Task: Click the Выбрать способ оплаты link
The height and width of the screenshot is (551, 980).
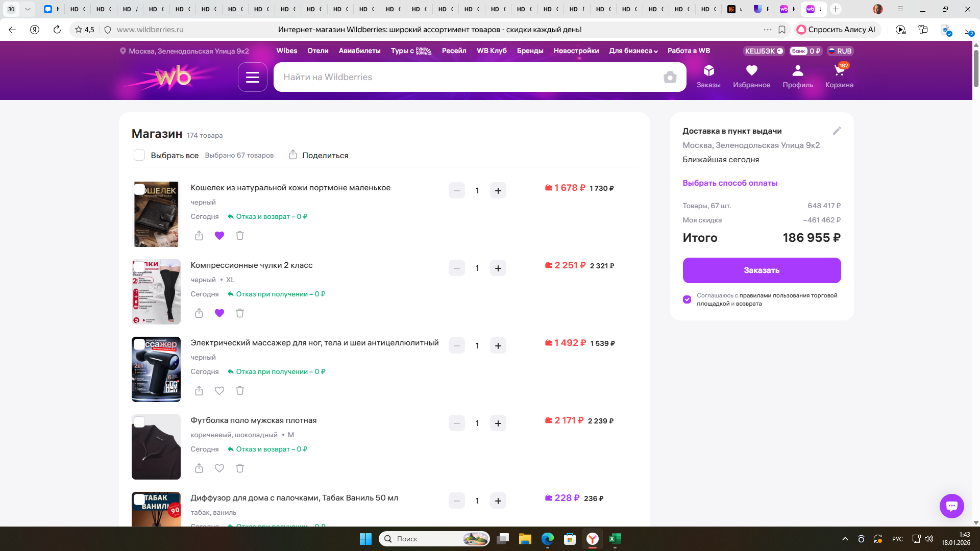Action: point(730,183)
